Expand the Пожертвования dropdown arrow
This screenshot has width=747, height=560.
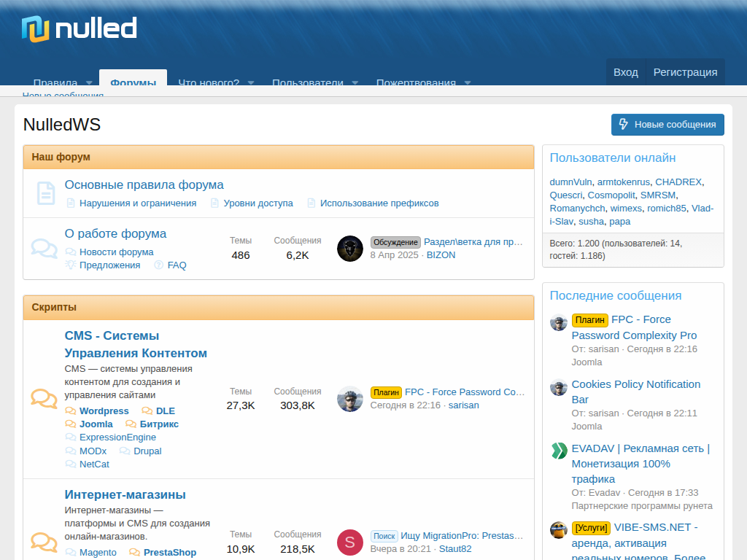[468, 82]
